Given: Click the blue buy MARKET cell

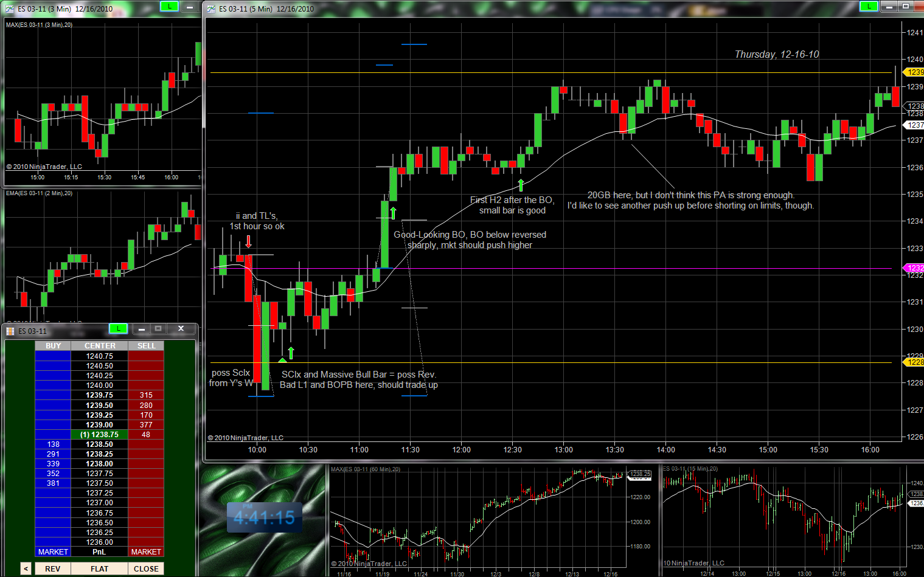Looking at the screenshot, I should point(53,551).
